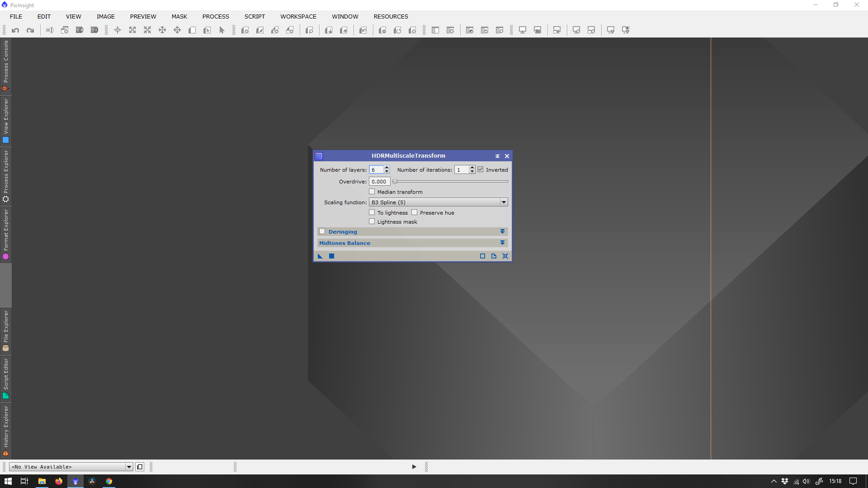Click the Undo arrow in toolbar

tap(15, 30)
